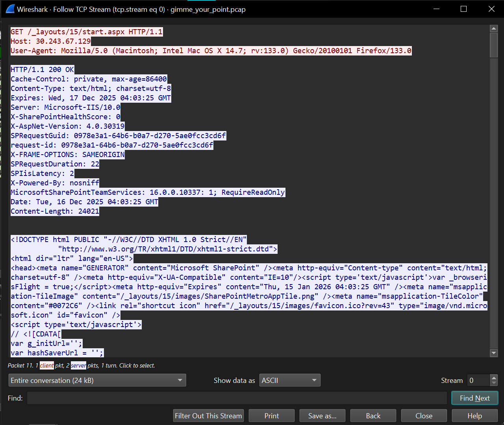
Task: Decrement the Stream number with down arrow
Action: tap(494, 383)
